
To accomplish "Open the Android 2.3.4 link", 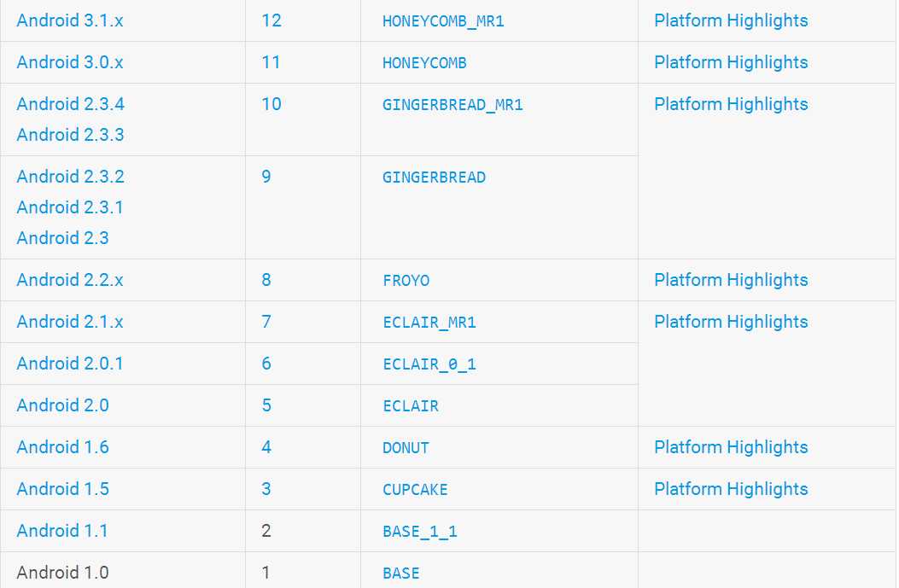I will 71,104.
